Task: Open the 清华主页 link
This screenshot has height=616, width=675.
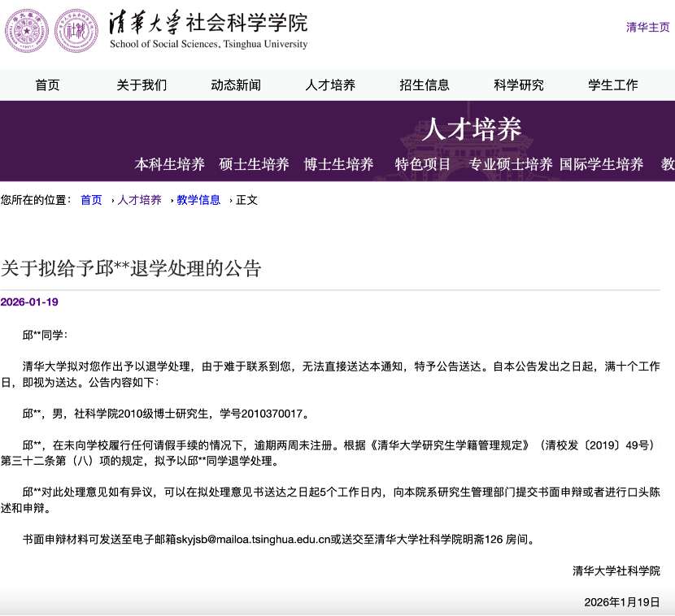Action: click(x=647, y=27)
